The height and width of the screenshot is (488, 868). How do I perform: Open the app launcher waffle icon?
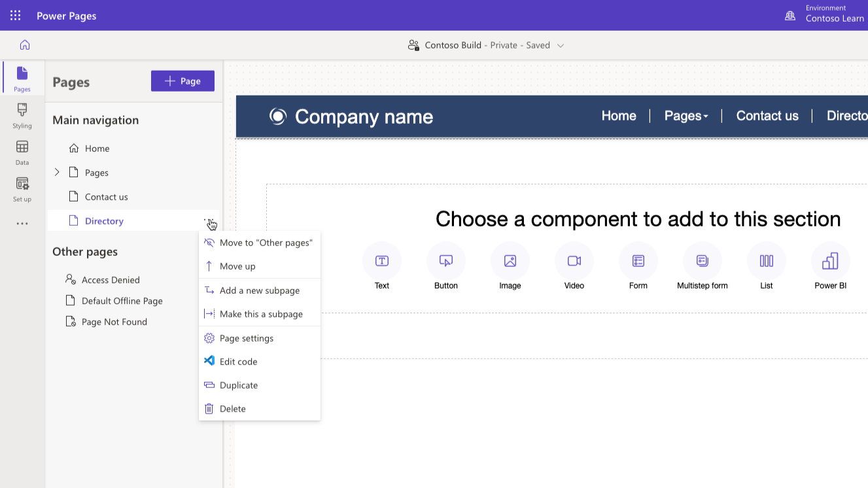(x=16, y=15)
